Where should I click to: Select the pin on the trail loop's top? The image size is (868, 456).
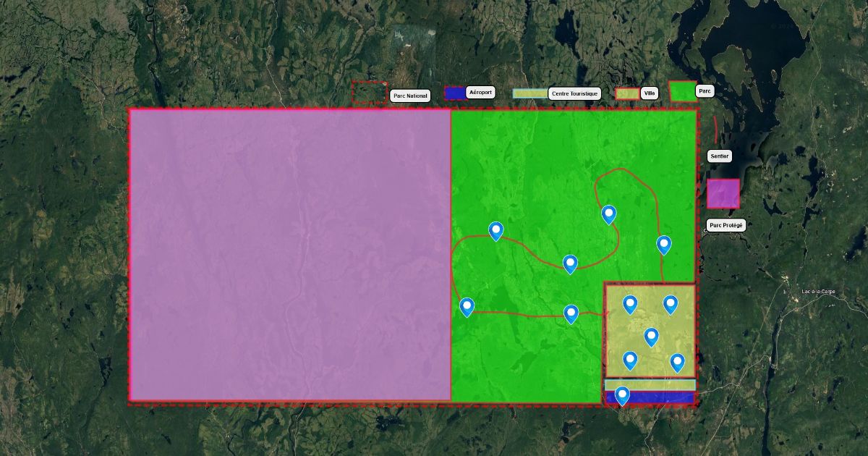pyautogui.click(x=609, y=214)
